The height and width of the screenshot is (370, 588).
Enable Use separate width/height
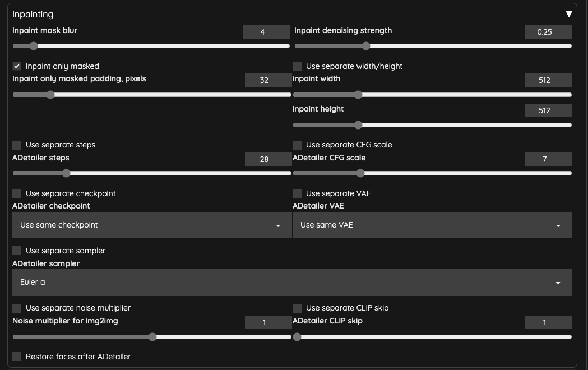click(297, 66)
